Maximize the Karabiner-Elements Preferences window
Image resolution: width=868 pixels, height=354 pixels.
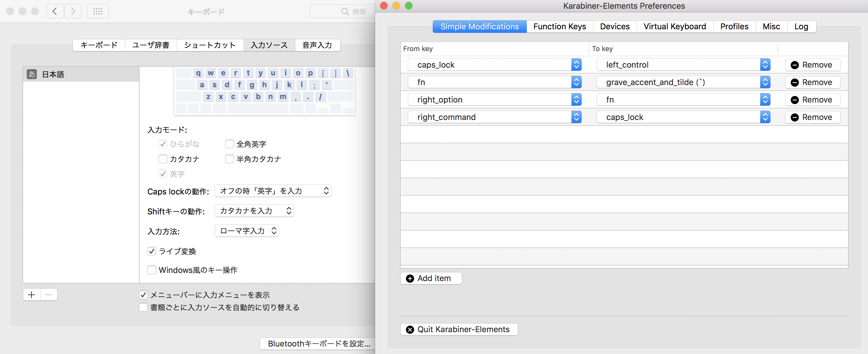pyautogui.click(x=409, y=6)
